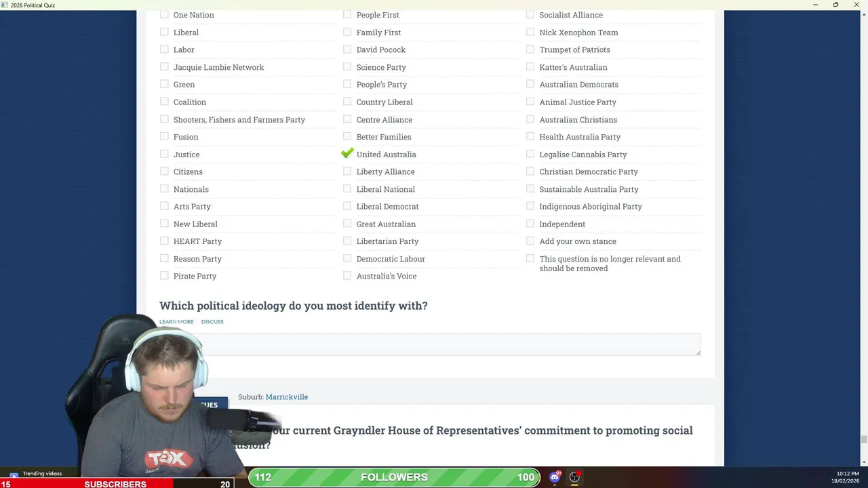Select the Animal Justice Party checkbox
This screenshot has width=868, height=488.
coord(530,102)
